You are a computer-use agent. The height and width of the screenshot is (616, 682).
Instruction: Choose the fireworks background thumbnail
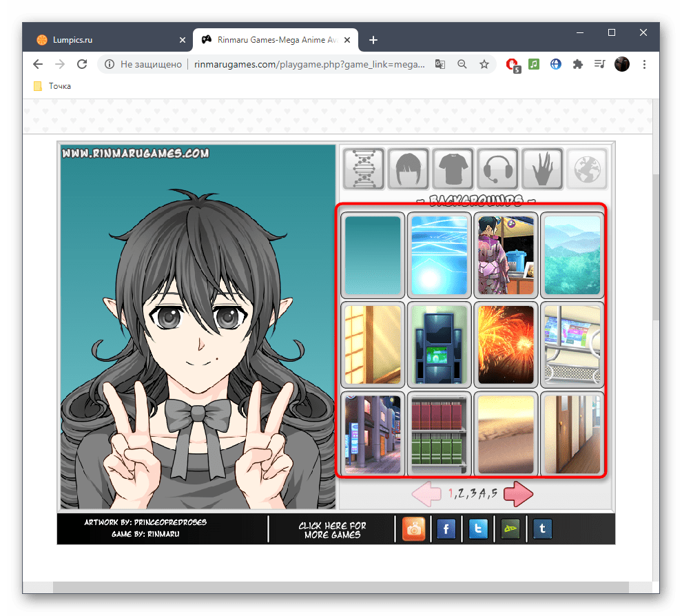(506, 345)
